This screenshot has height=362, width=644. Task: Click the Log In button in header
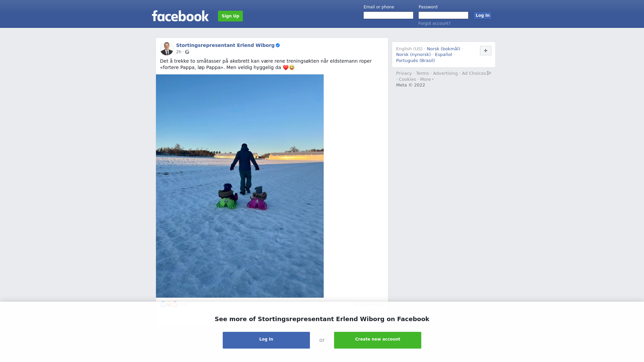(483, 15)
